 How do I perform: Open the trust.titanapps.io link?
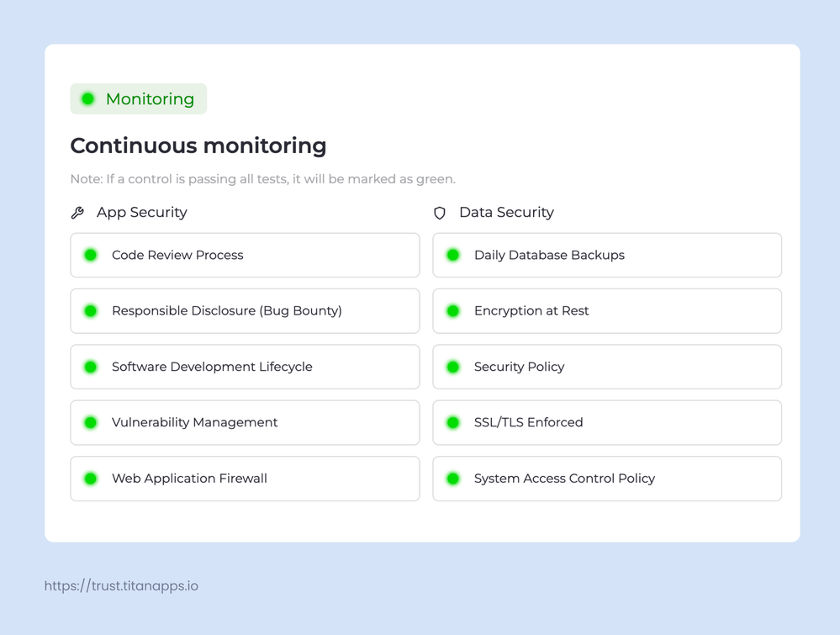[x=121, y=585]
